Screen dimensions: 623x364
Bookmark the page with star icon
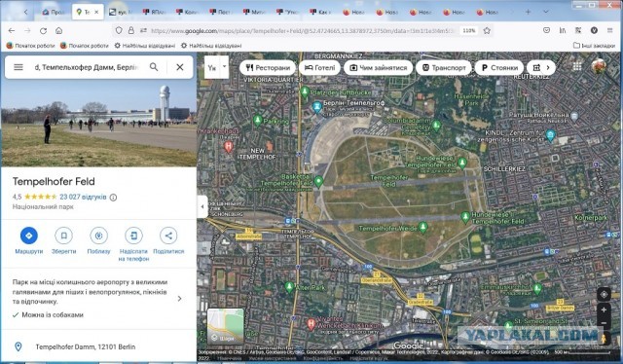(487, 30)
